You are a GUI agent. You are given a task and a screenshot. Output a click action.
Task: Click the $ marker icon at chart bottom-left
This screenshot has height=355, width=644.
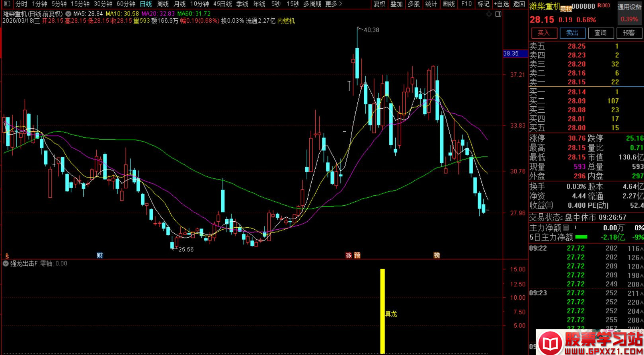7,256
